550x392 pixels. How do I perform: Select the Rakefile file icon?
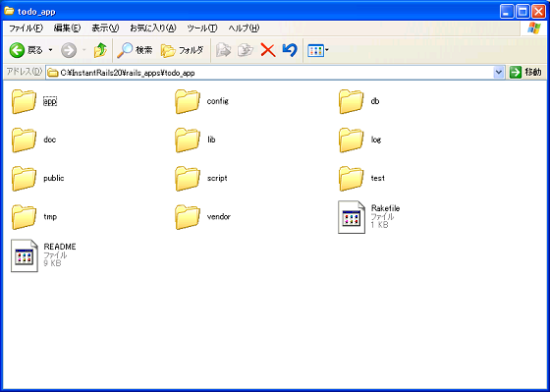[x=352, y=217]
